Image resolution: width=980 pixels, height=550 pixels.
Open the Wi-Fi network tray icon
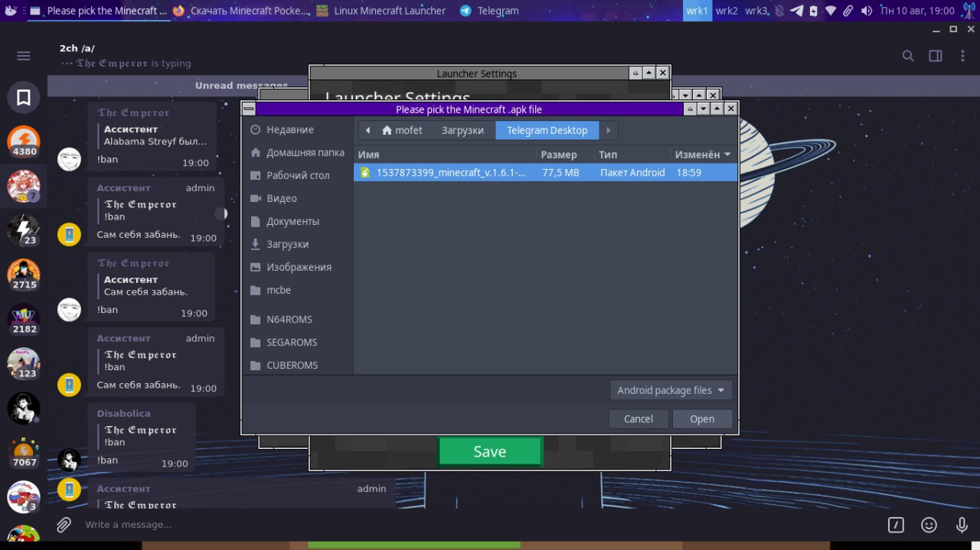831,11
